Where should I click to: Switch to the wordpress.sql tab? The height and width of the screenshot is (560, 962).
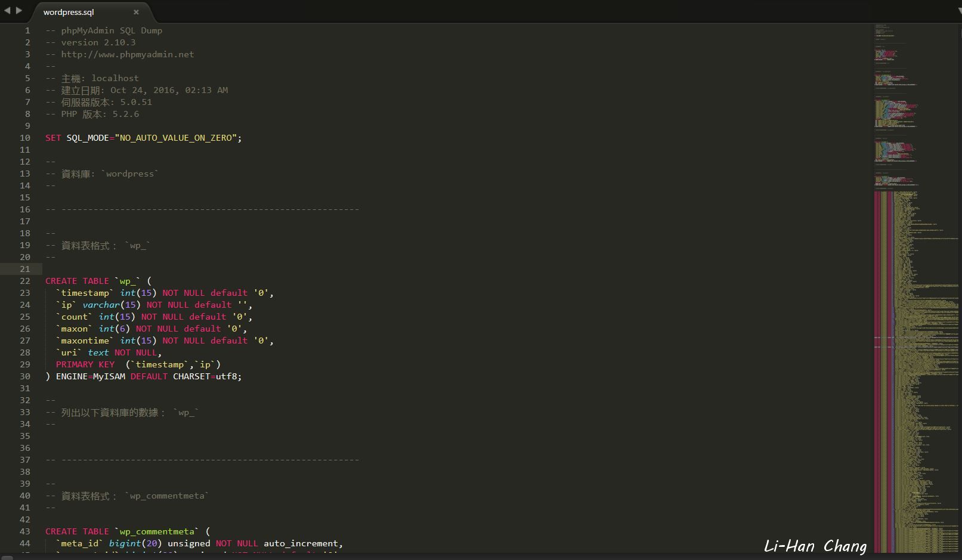pos(69,12)
